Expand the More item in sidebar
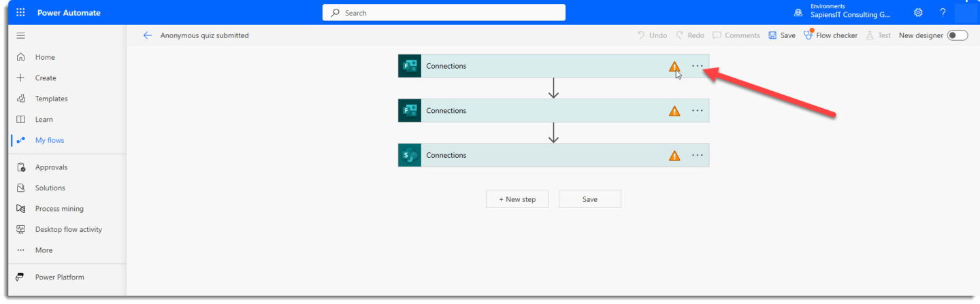Image resolution: width=980 pixels, height=304 pixels. [44, 250]
